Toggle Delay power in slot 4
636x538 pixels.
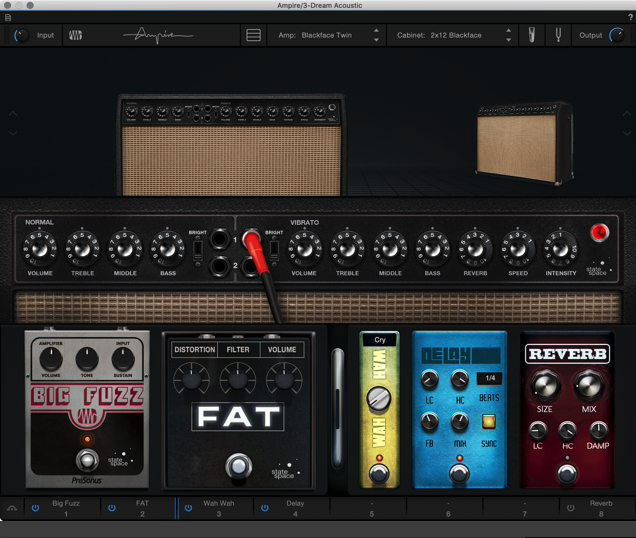pos(264,508)
